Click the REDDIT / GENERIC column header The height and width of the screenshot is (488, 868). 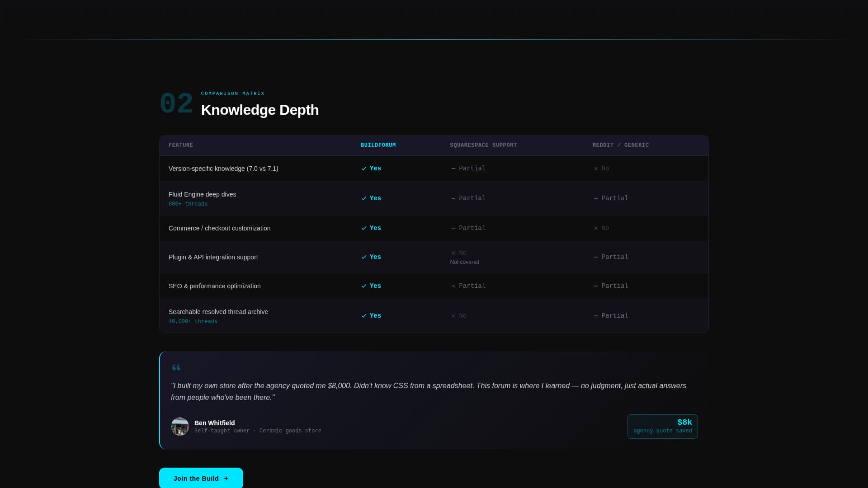point(621,145)
